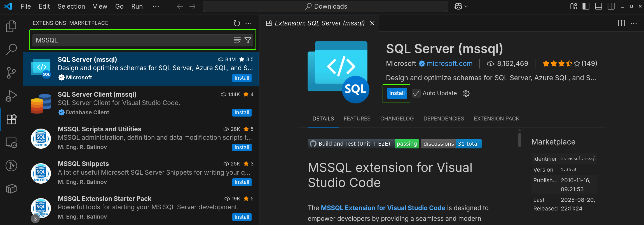The height and width of the screenshot is (225, 644).
Task: Toggle the Auto Update checkbox
Action: (x=416, y=93)
